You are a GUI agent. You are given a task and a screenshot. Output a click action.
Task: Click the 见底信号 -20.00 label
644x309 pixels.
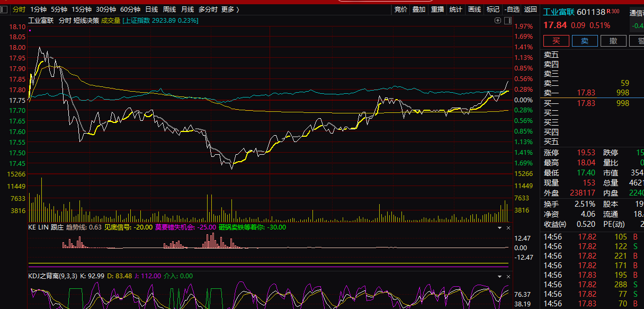128,227
